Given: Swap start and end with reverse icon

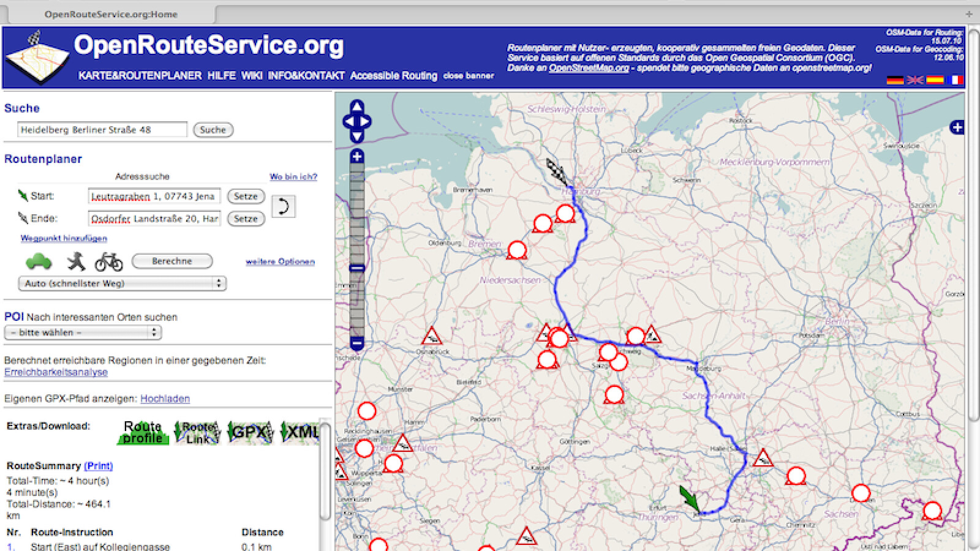Looking at the screenshot, I should click(283, 206).
